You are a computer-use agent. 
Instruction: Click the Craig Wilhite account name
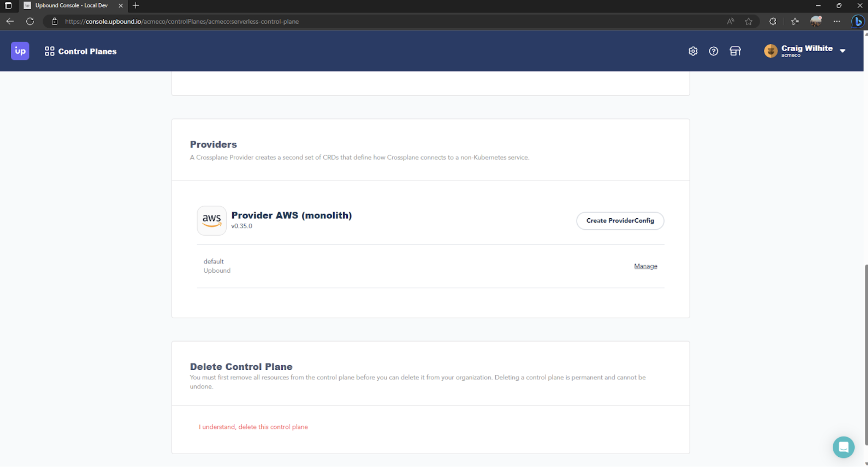point(807,48)
